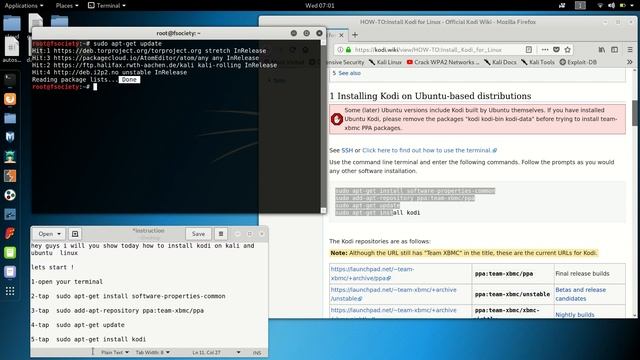Image resolution: width=640 pixels, height=360 pixels.
Task: Show all applications grid
Action: [x=10, y=291]
